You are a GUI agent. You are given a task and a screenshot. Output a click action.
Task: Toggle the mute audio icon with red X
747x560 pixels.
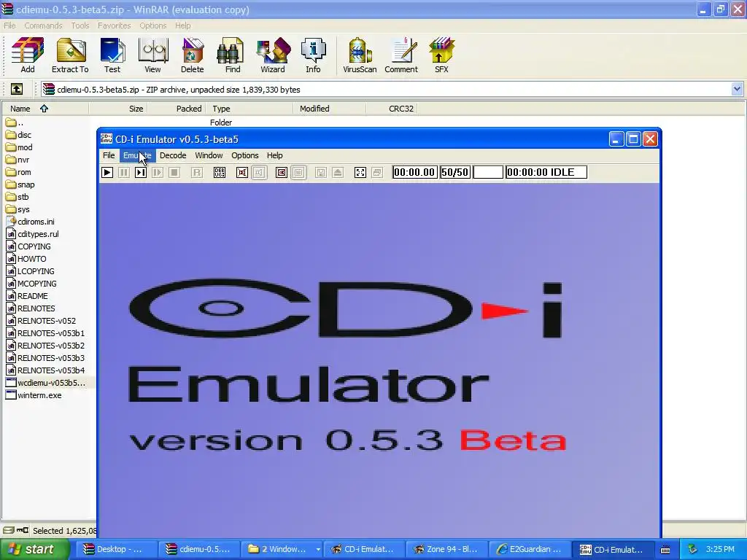(x=242, y=172)
